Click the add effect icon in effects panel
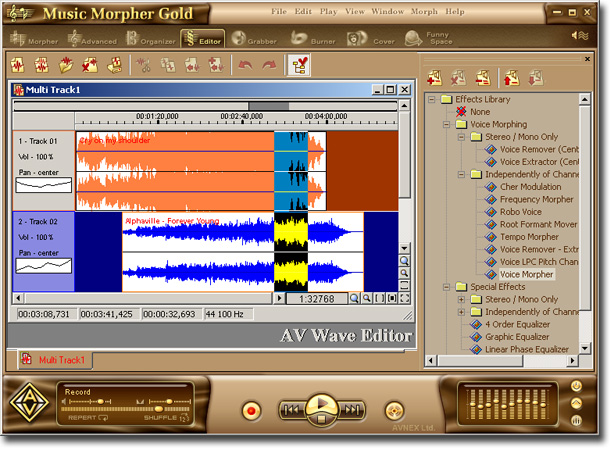Image resolution: width=610 pixels, height=449 pixels. pyautogui.click(x=434, y=78)
